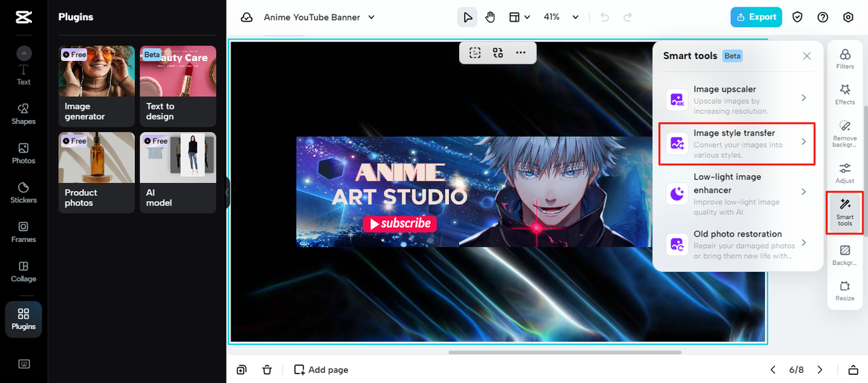Click the subscribe button graphic on the banner
This screenshot has width=868, height=383.
[x=399, y=224]
